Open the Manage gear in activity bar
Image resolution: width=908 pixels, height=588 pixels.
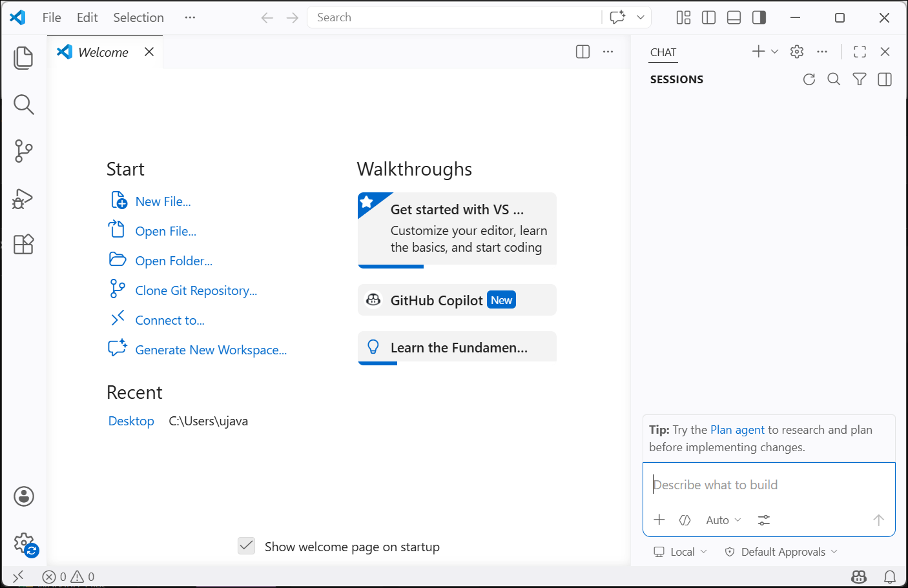25,543
